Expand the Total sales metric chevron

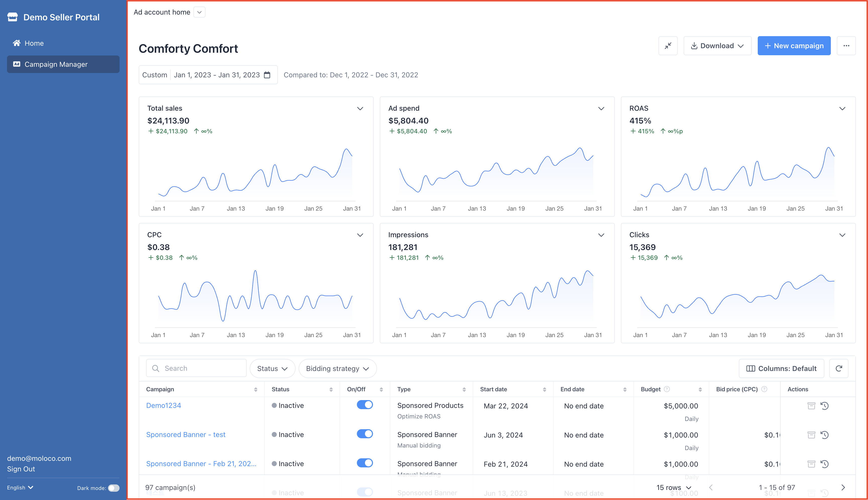point(360,108)
